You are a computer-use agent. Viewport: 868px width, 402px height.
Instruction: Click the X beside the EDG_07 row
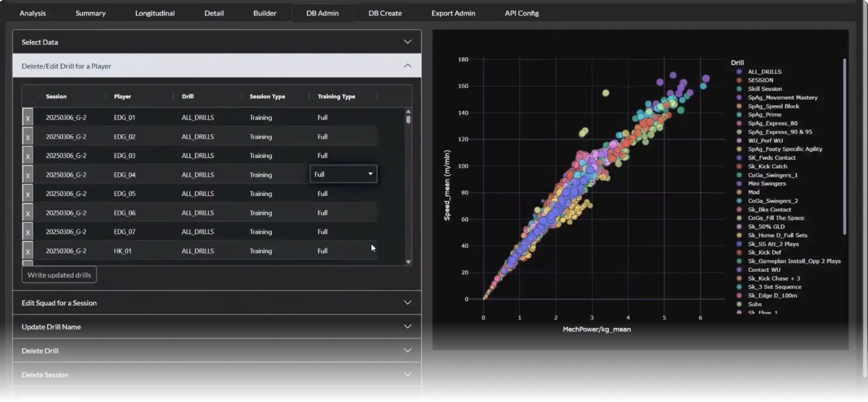coord(28,231)
